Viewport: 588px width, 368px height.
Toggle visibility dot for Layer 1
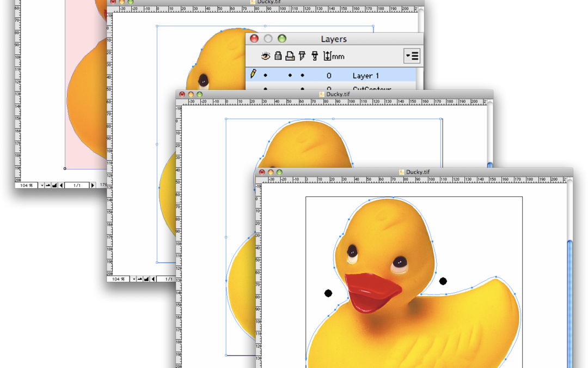click(266, 75)
